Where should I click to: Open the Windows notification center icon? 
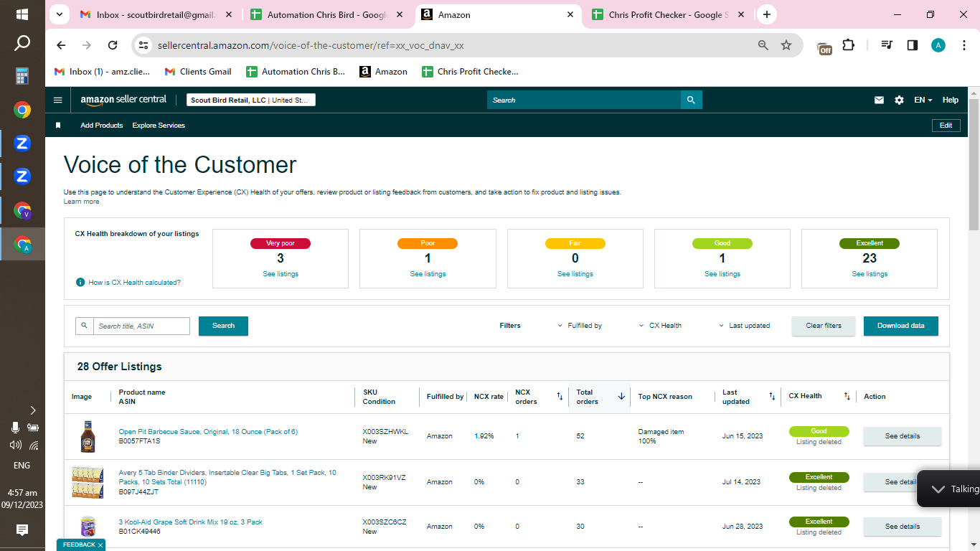click(x=22, y=530)
